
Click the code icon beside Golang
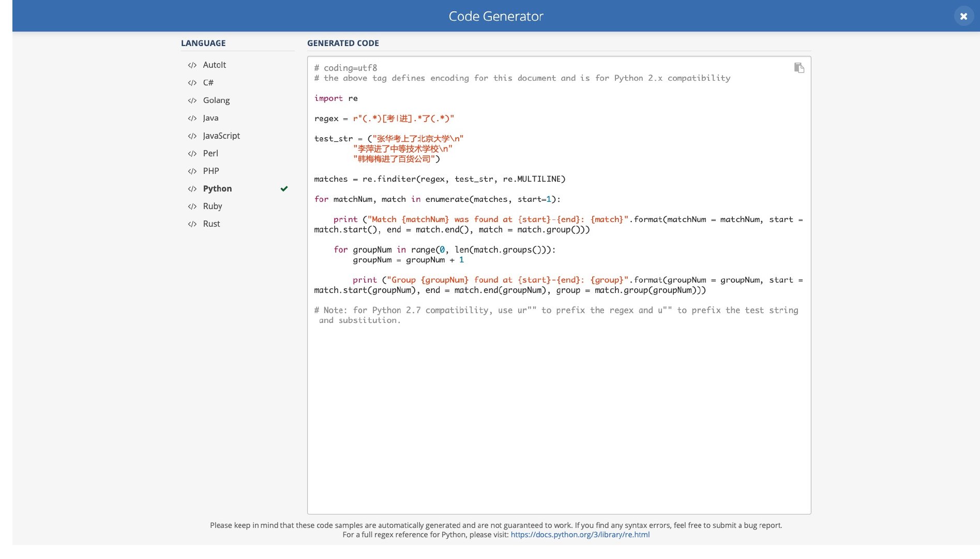[192, 100]
